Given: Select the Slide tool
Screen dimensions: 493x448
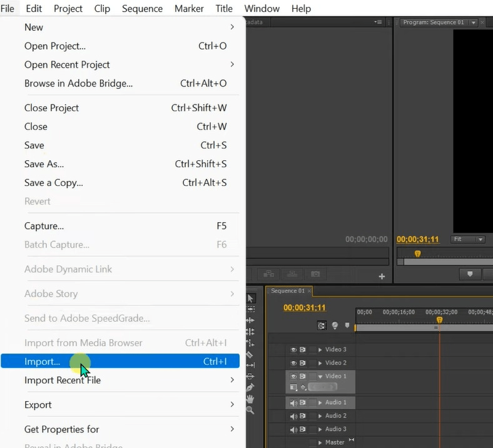Looking at the screenshot, I should [251, 376].
